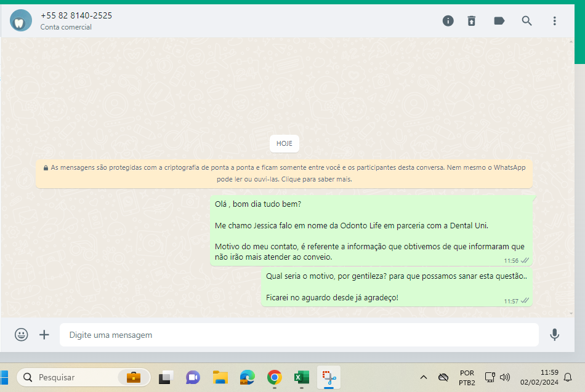Select the message 'Qual seria o motivo, por gentileza?'

[x=397, y=287]
